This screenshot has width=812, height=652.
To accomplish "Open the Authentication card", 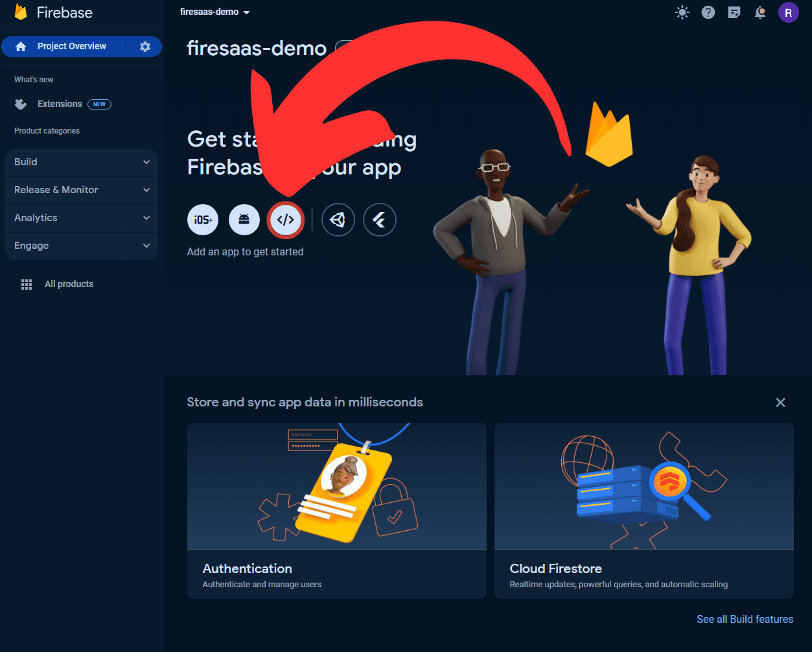I will tap(337, 511).
